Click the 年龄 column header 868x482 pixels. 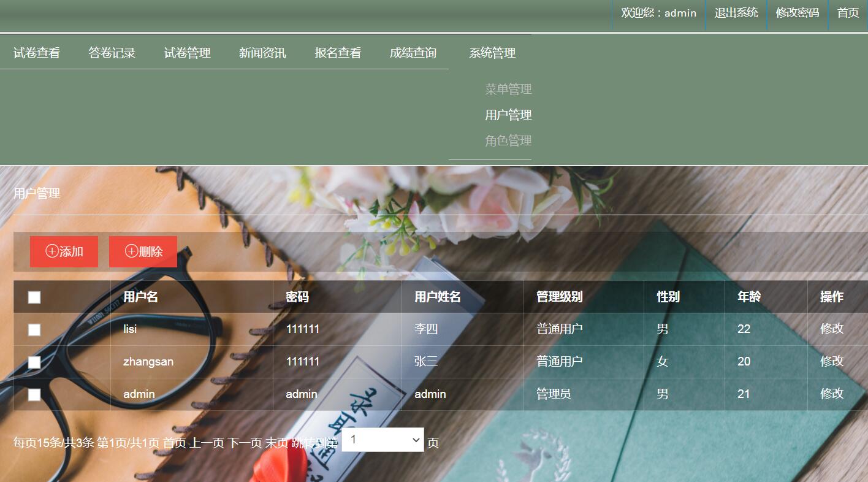tap(749, 297)
